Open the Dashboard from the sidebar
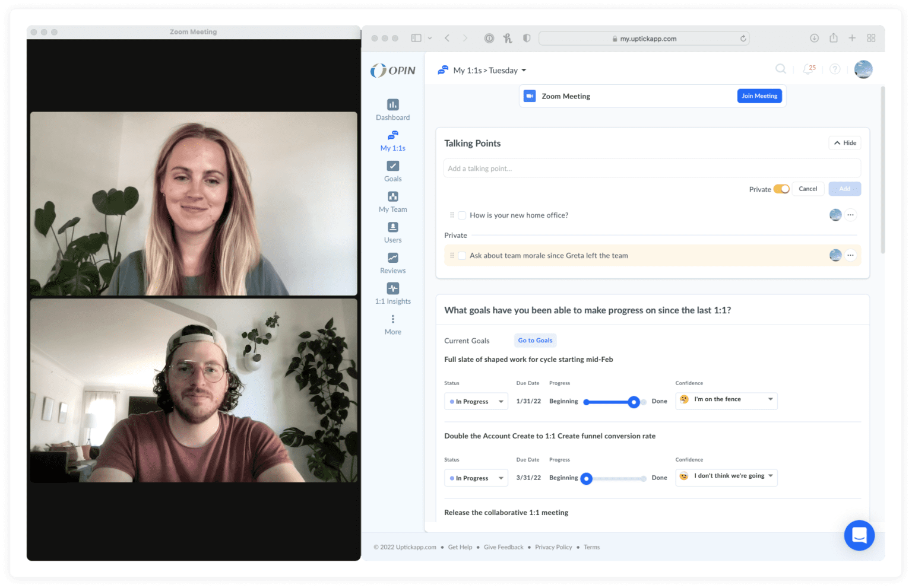912x588 pixels. click(392, 110)
